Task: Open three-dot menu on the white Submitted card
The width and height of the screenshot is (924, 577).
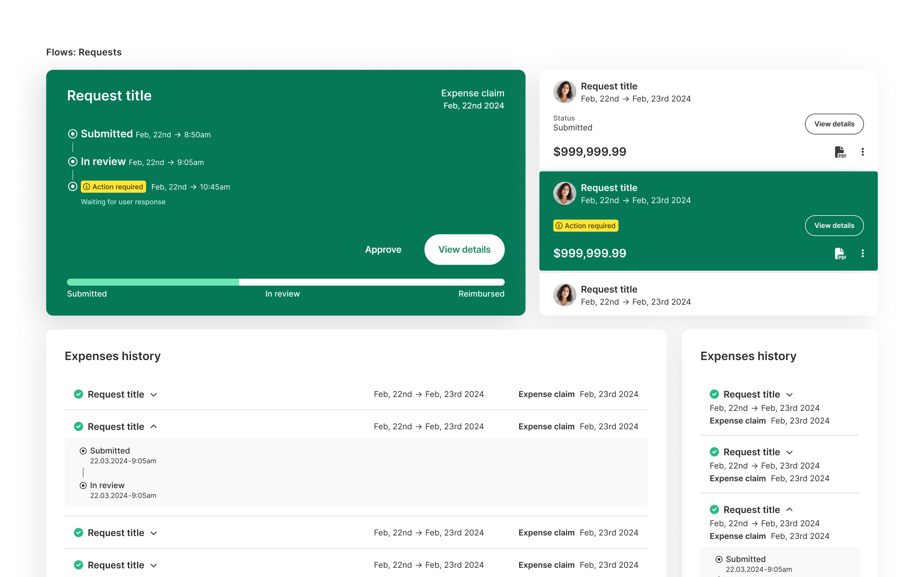Action: tap(862, 152)
